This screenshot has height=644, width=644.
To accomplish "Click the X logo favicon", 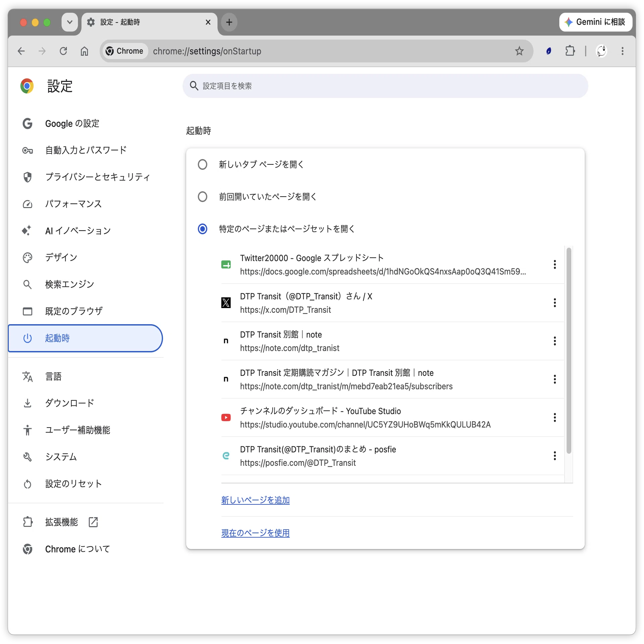I will pyautogui.click(x=226, y=303).
